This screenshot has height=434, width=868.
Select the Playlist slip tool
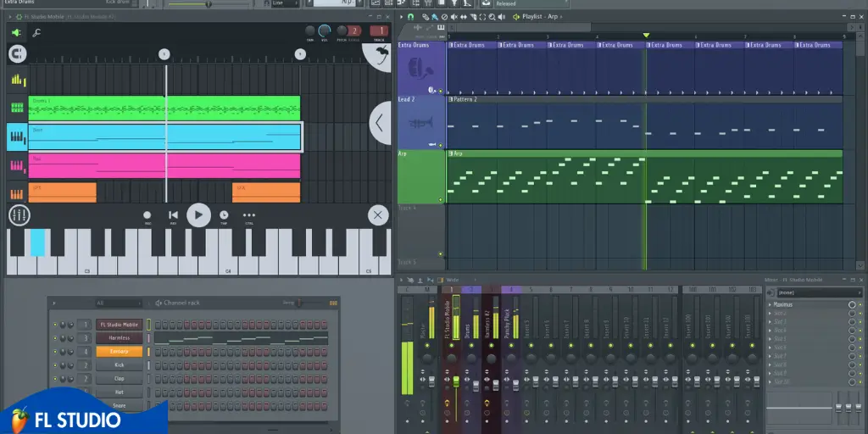point(464,17)
